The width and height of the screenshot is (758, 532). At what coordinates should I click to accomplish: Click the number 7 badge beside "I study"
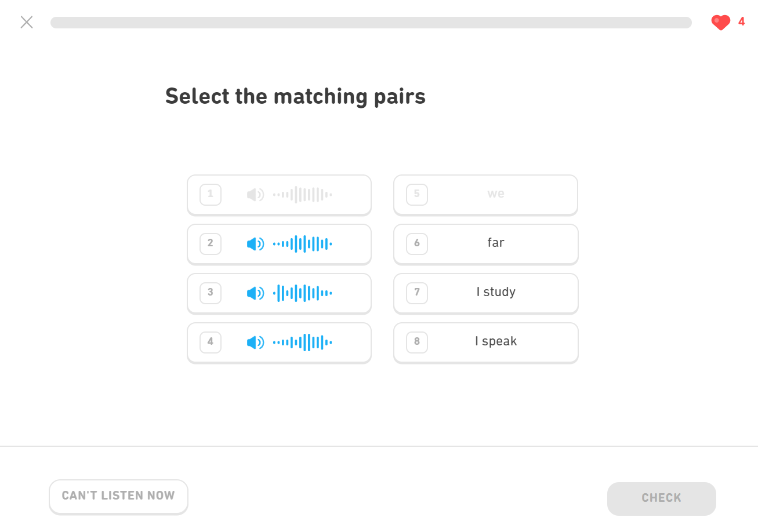tap(417, 293)
